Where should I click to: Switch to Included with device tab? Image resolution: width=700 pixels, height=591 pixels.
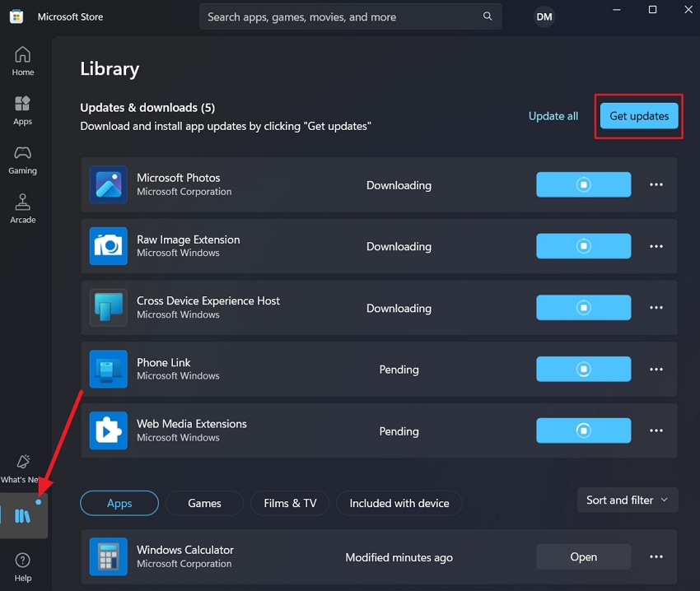pyautogui.click(x=399, y=503)
